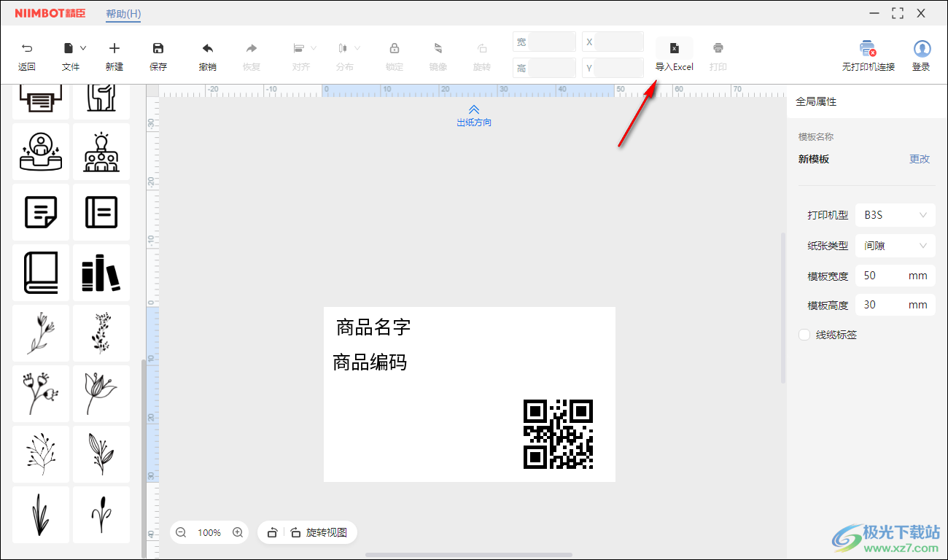The image size is (948, 560).
Task: Select the 全局属性 properties tab
Action: click(x=816, y=102)
